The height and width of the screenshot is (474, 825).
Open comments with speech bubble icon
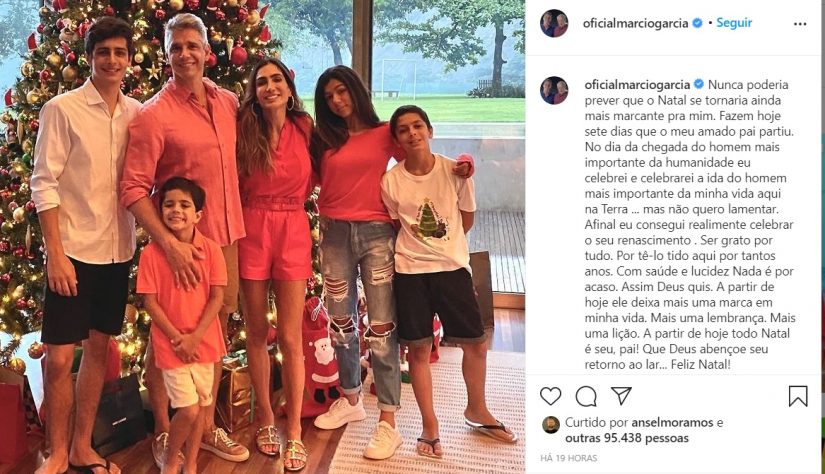coord(586,396)
